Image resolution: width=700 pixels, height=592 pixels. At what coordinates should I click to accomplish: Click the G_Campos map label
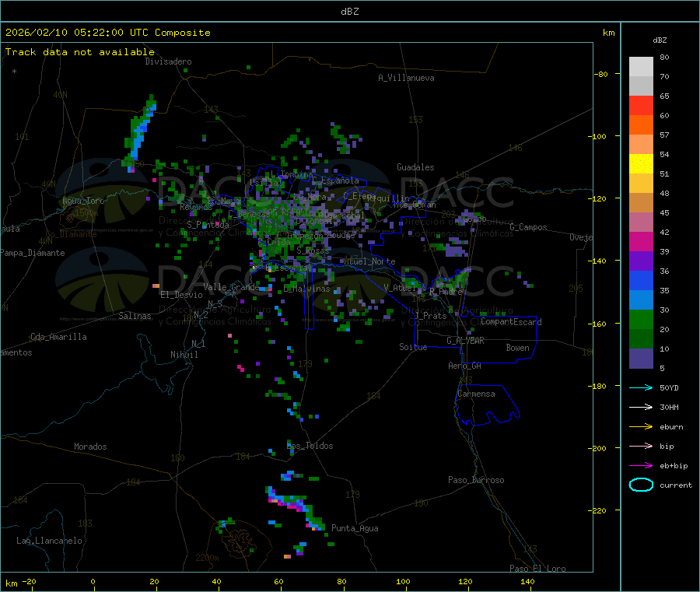point(529,227)
